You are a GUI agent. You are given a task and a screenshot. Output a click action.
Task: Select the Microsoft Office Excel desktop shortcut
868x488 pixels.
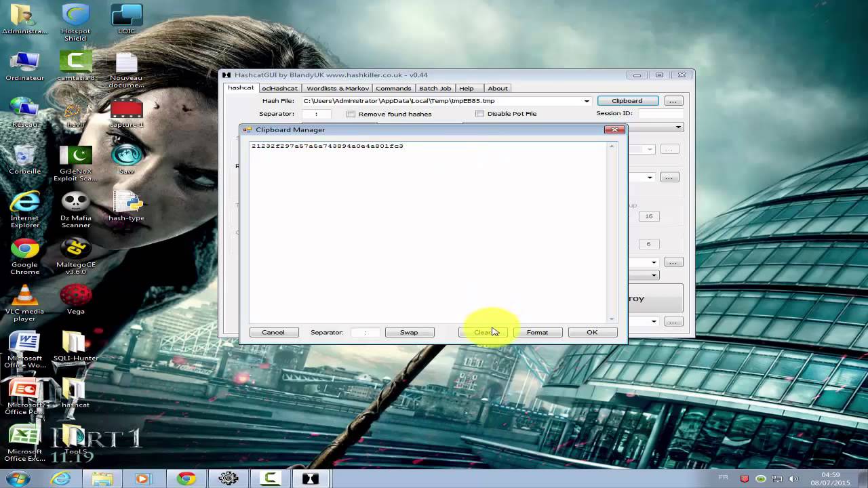(24, 443)
